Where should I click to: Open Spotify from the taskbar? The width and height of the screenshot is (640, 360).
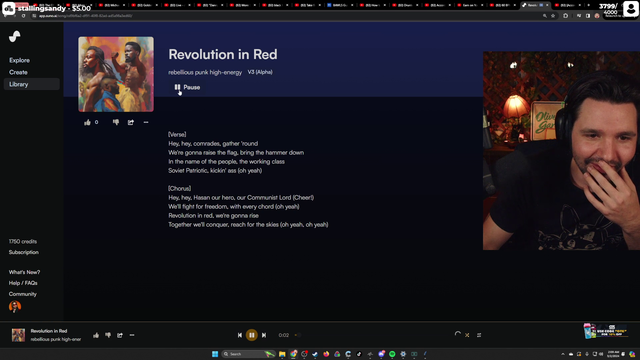tap(392, 354)
